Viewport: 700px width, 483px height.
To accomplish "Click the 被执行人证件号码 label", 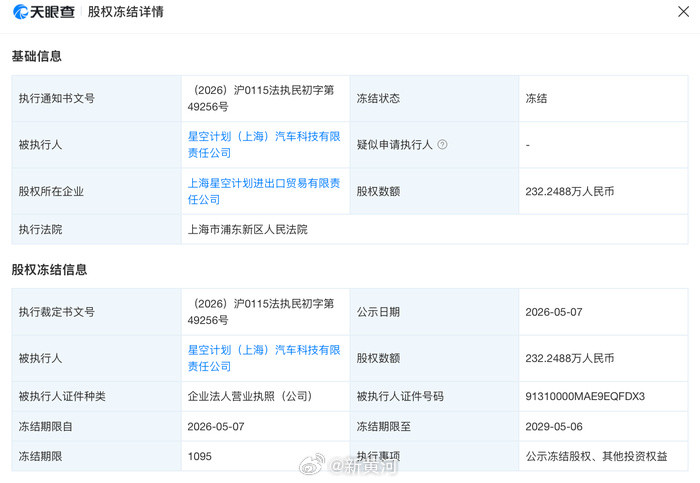I will [400, 396].
